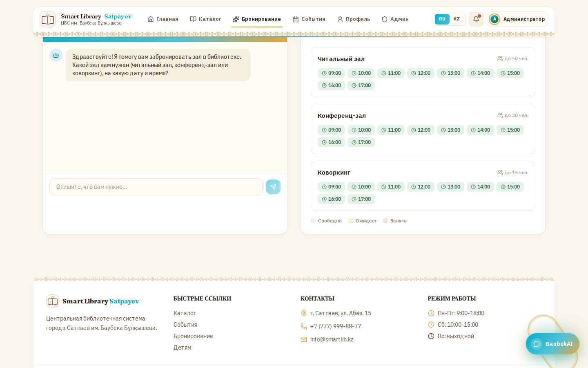
Task: Open the Админ nav item
Action: coord(395,19)
